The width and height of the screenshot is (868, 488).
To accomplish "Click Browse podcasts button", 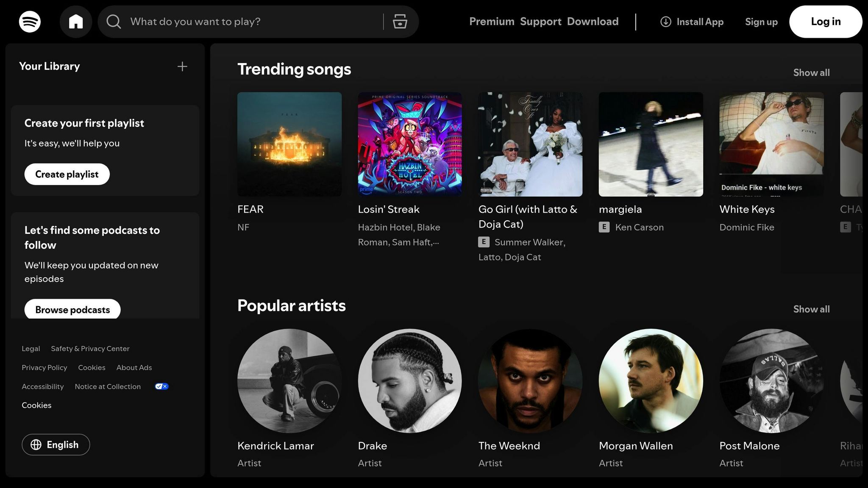I will point(72,309).
